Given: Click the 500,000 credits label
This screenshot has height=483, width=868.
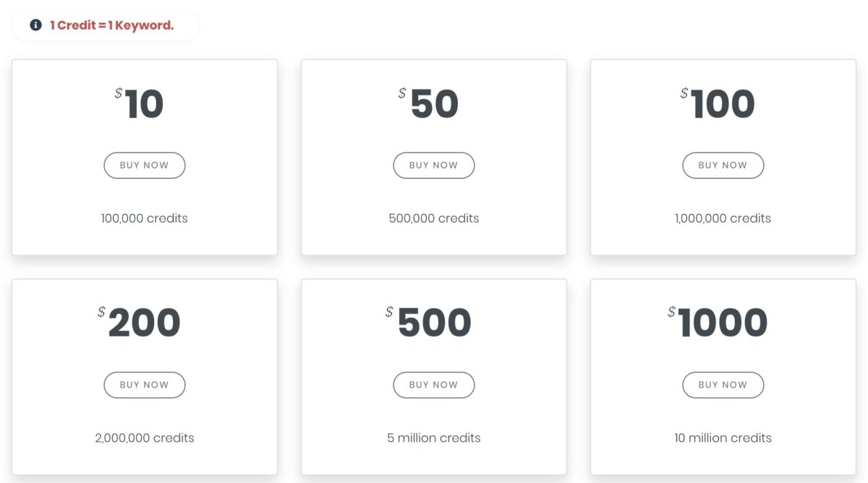Looking at the screenshot, I should [x=434, y=218].
